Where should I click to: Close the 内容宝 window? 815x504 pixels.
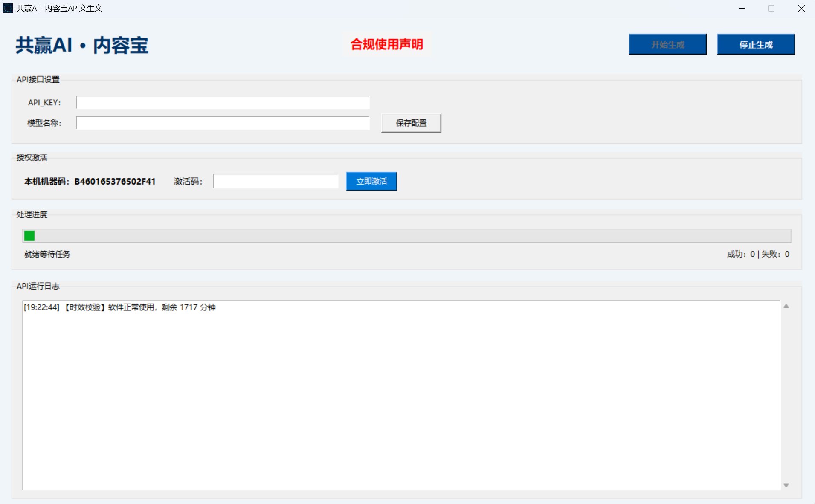pyautogui.click(x=801, y=8)
